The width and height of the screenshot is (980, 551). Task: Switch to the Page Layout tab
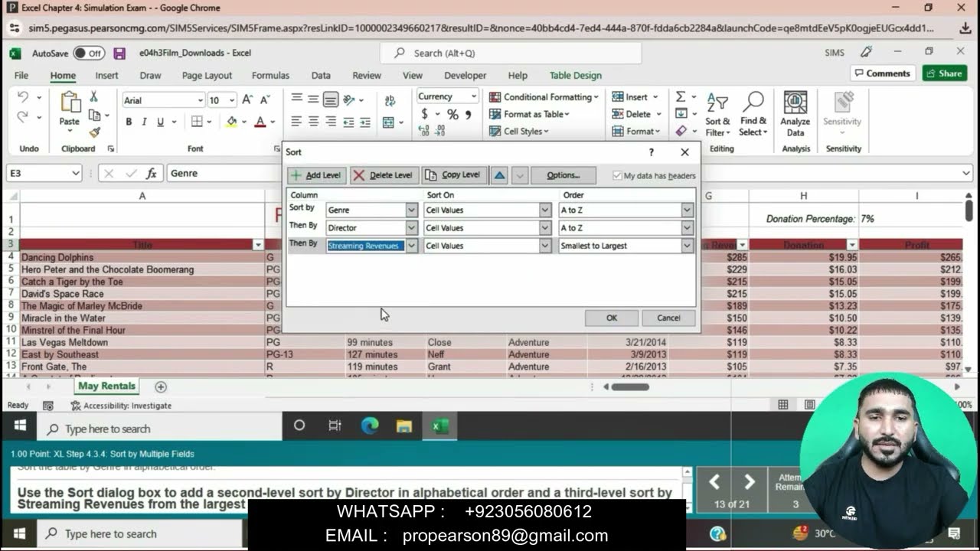pos(207,76)
